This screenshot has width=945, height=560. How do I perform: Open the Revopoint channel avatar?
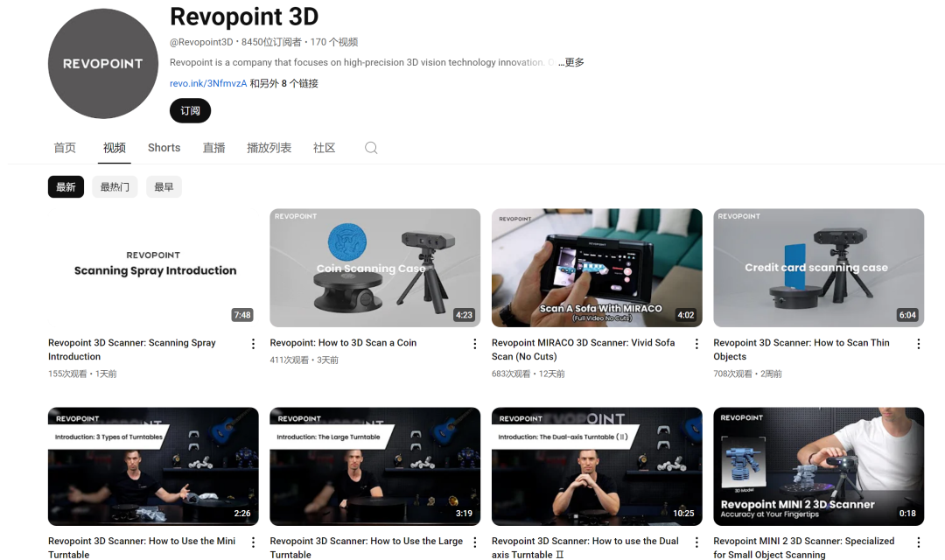tap(102, 64)
